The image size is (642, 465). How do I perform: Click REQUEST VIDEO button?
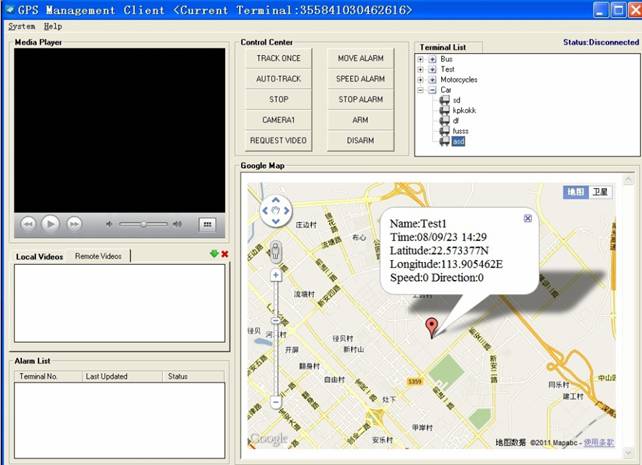tap(278, 140)
